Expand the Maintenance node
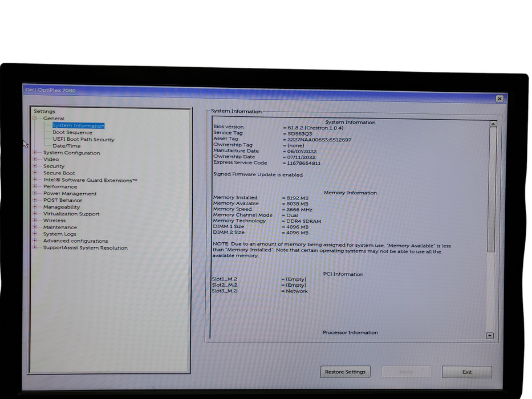The height and width of the screenshot is (399, 532). tap(35, 227)
